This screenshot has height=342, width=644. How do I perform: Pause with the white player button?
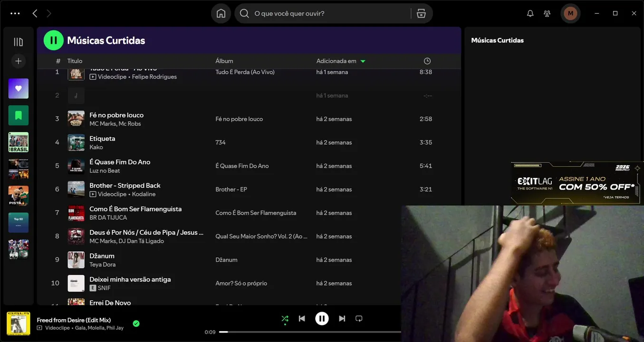click(322, 319)
